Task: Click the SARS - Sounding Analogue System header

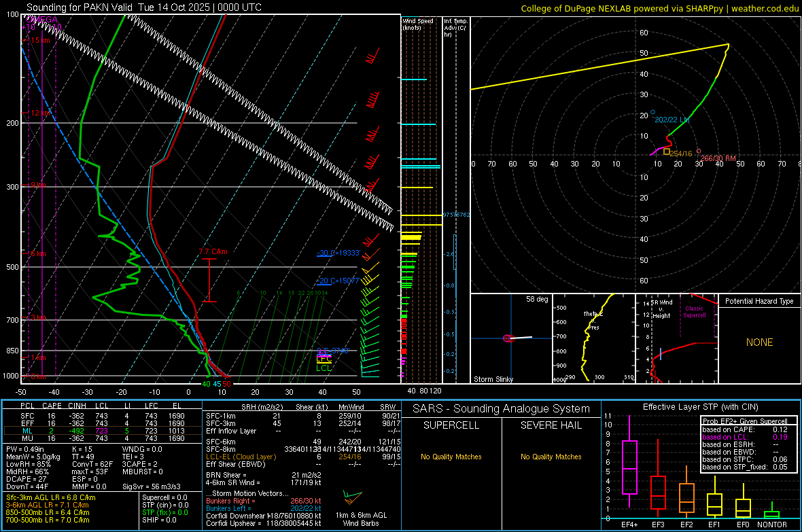Action: coord(501,409)
